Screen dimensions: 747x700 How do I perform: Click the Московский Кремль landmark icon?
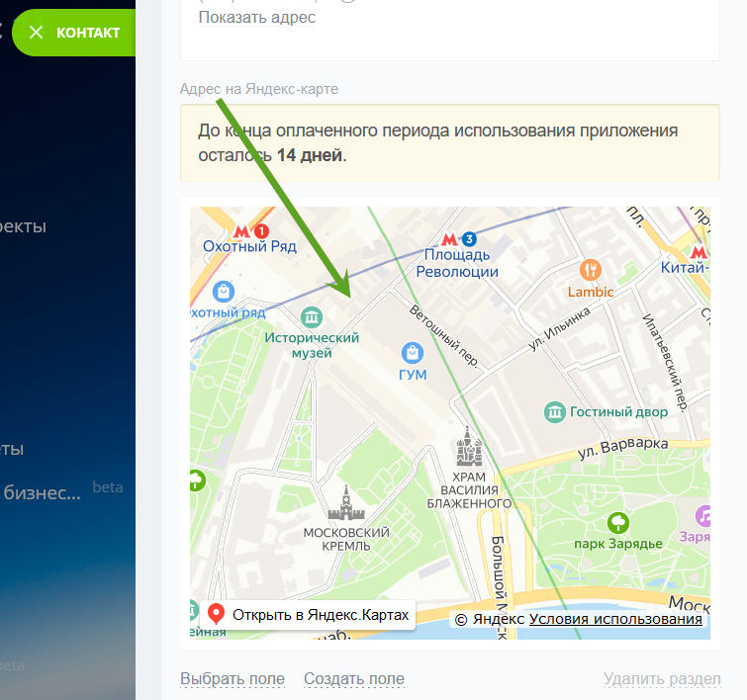click(x=346, y=503)
